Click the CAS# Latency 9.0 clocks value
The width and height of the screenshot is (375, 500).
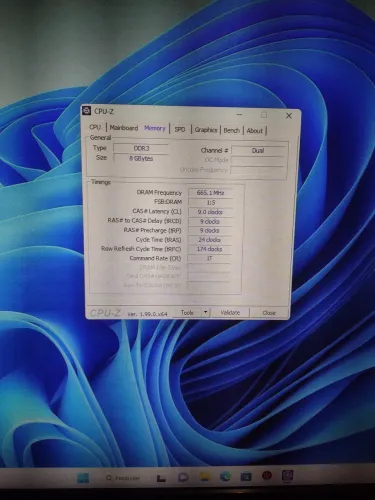210,212
